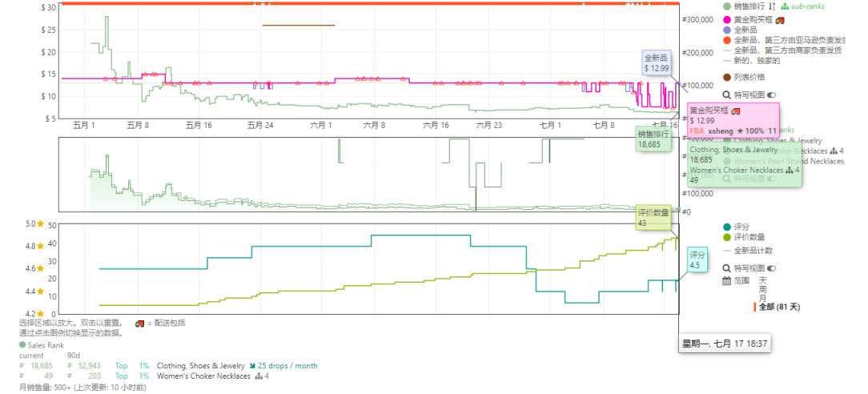The image size is (868, 394).
Task: Click the 5.0 star rating axis label
Action: [33, 223]
